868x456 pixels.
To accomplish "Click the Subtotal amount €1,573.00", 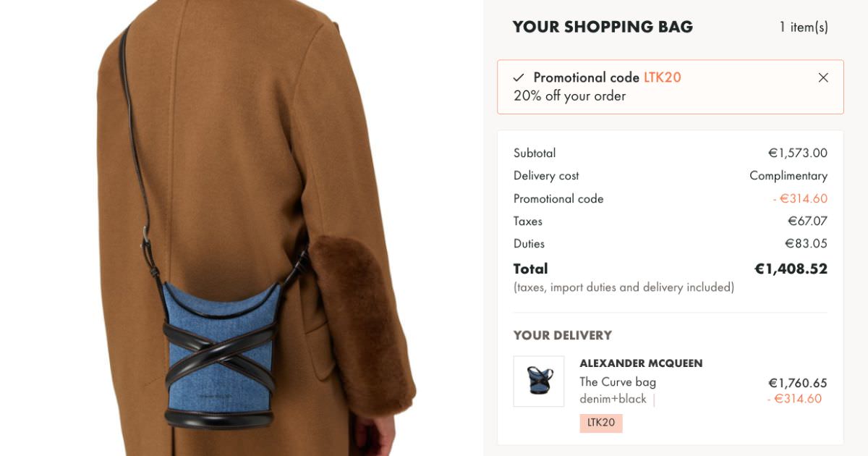I will pos(798,153).
